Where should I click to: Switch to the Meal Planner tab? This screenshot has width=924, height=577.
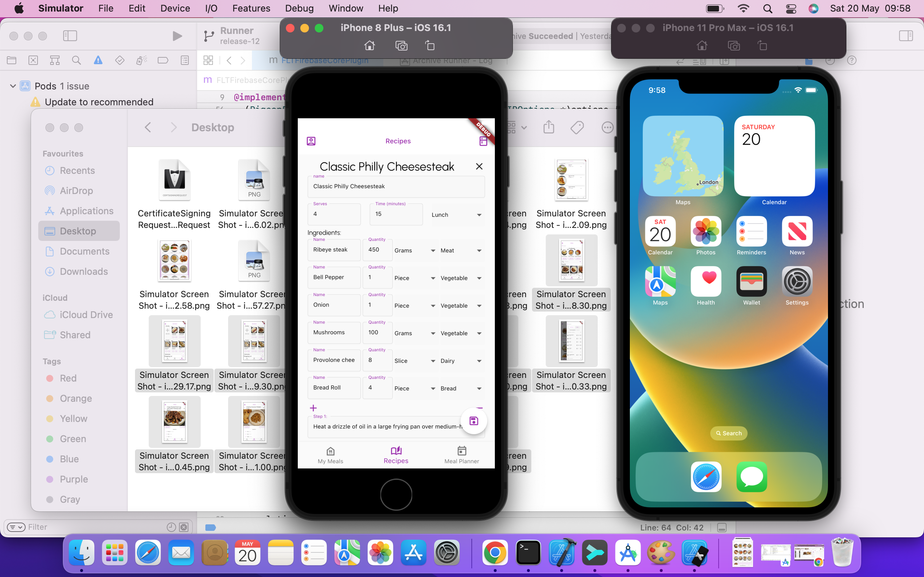[x=461, y=455]
